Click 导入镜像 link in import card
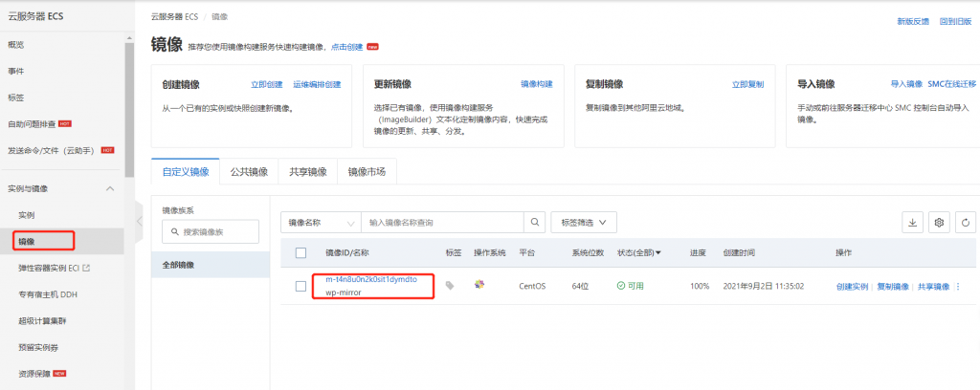This screenshot has height=390, width=980. 906,84
